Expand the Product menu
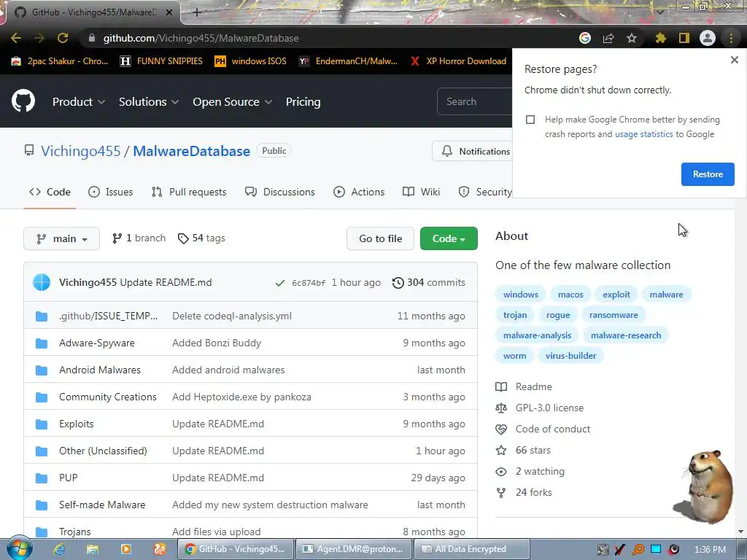This screenshot has width=747, height=560. [79, 102]
